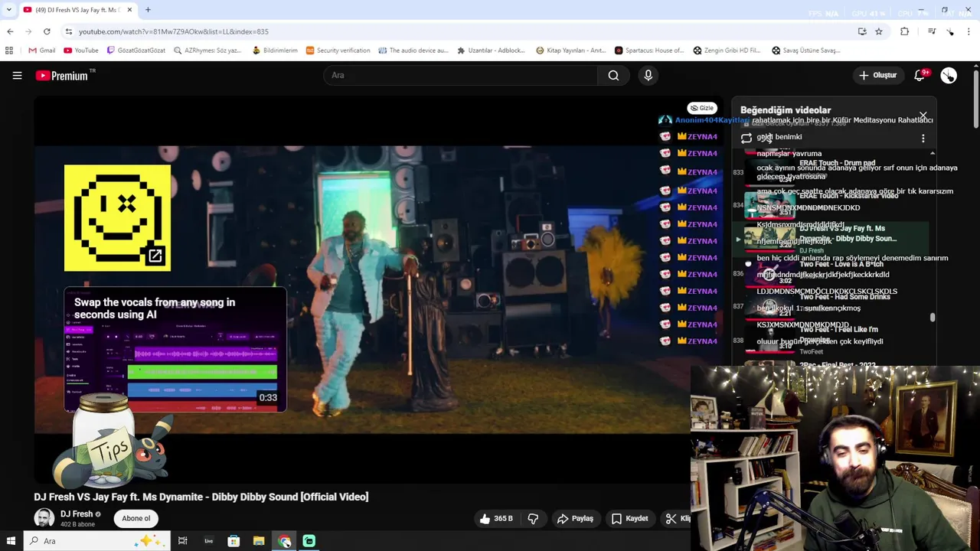The height and width of the screenshot is (551, 980).
Task: Subscribe with the Abone ol button
Action: point(136,518)
